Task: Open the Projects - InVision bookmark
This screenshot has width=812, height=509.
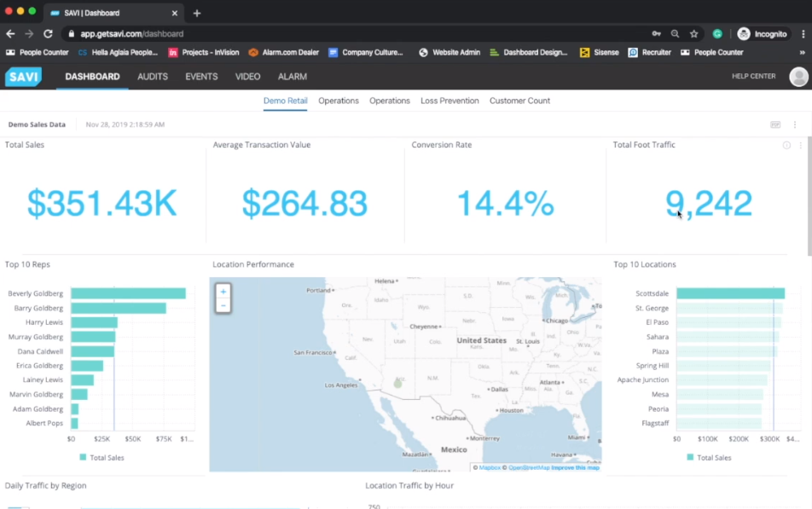Action: pyautogui.click(x=204, y=52)
